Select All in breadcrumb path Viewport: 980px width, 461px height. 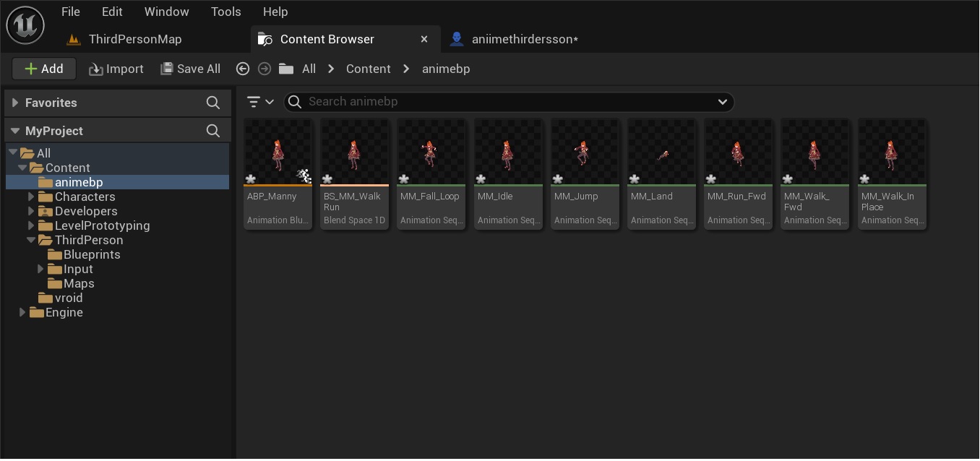(309, 69)
